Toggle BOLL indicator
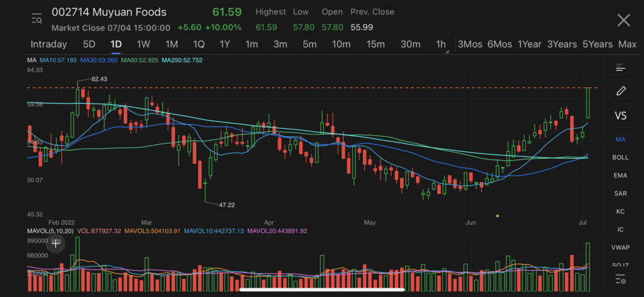The width and height of the screenshot is (644, 297). (620, 157)
